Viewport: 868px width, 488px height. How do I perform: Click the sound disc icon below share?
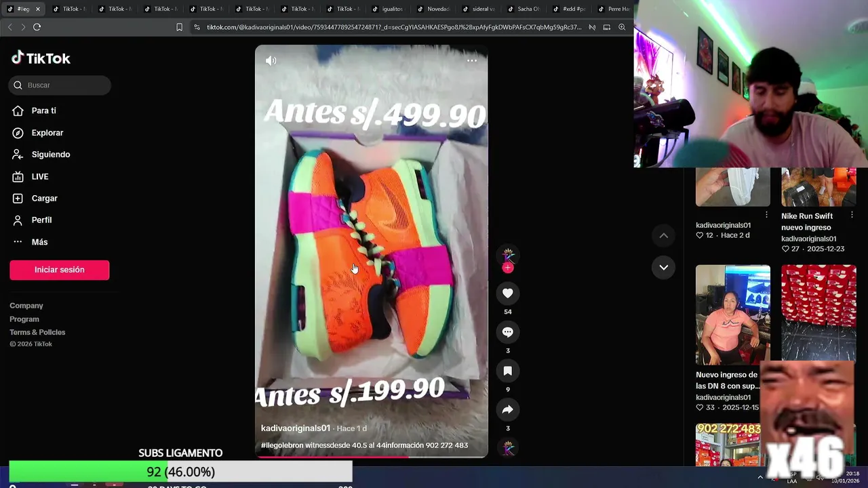pos(508,448)
